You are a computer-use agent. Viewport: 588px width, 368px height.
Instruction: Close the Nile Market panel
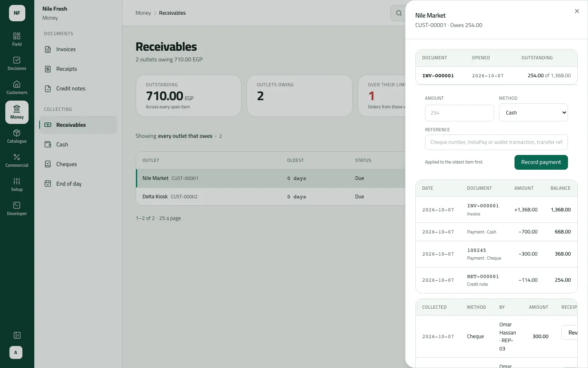[x=577, y=11]
